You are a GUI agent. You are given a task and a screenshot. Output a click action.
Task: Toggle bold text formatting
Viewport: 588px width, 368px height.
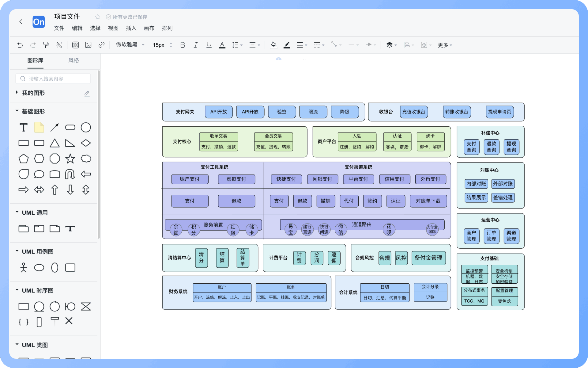tap(183, 45)
